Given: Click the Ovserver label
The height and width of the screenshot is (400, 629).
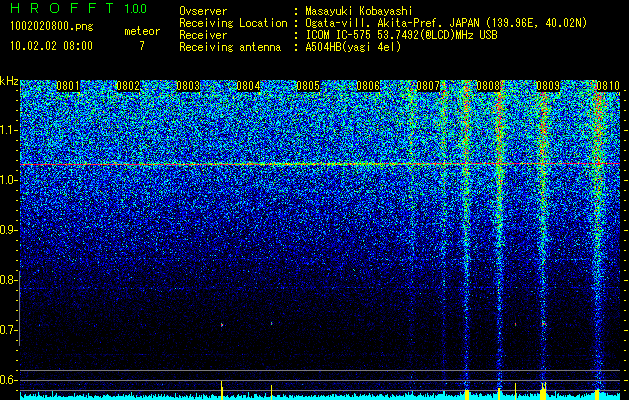Looking at the screenshot, I should pos(203,11).
